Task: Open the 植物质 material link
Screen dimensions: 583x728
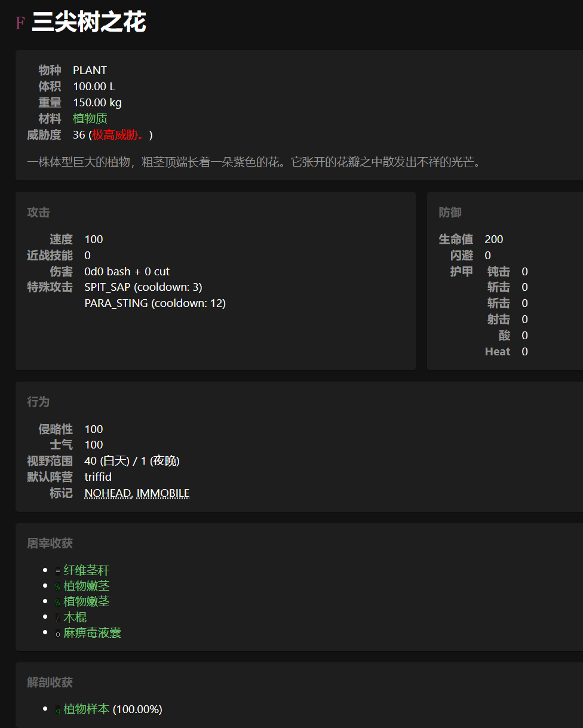Action: (x=90, y=119)
